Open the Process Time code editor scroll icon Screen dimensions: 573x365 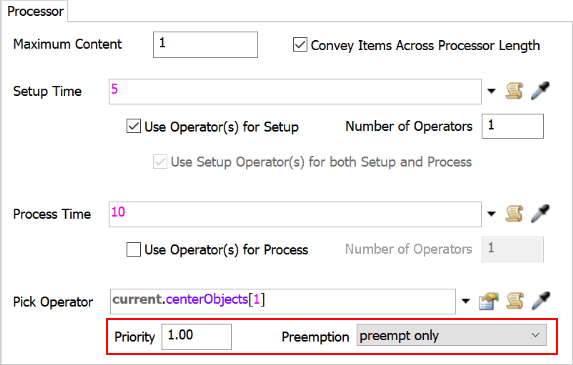[514, 214]
